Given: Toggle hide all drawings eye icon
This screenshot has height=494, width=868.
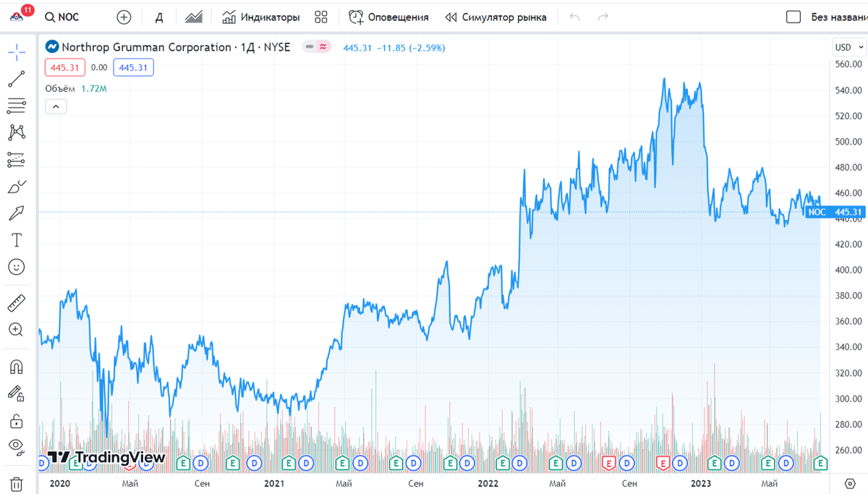Looking at the screenshot, I should click(17, 447).
